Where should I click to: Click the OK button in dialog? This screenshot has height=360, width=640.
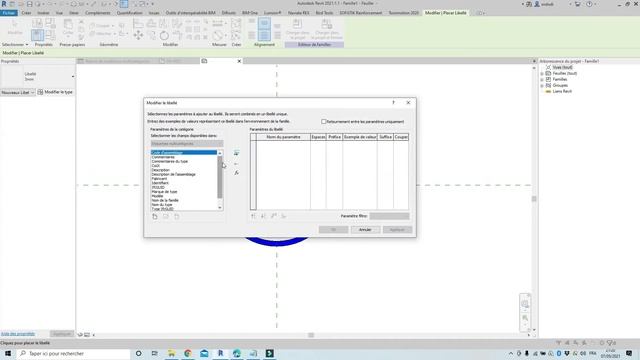click(333, 230)
